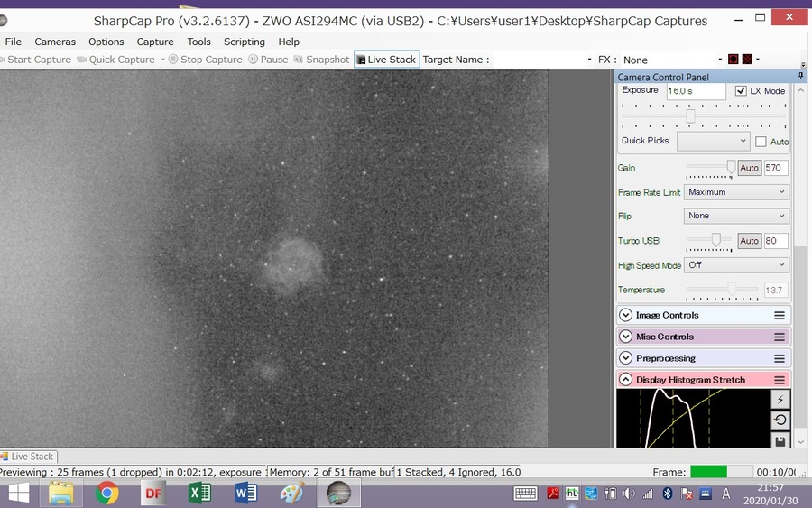
Task: Click the histogram auto-stretch lightning icon
Action: (780, 399)
